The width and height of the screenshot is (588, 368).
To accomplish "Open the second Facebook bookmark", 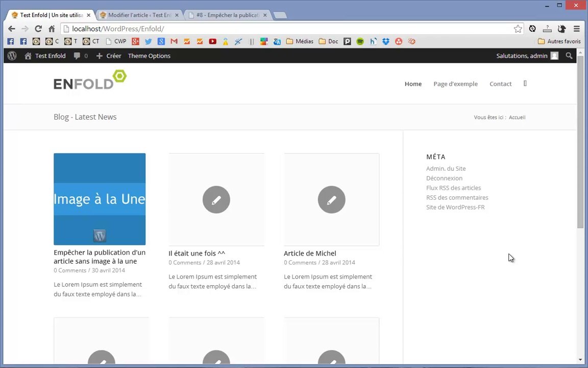I will tap(23, 41).
